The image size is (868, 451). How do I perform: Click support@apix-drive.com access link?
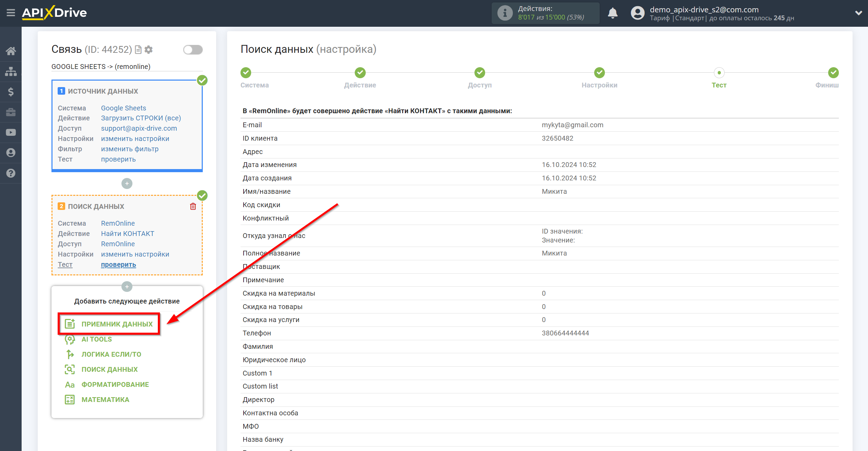[139, 128]
